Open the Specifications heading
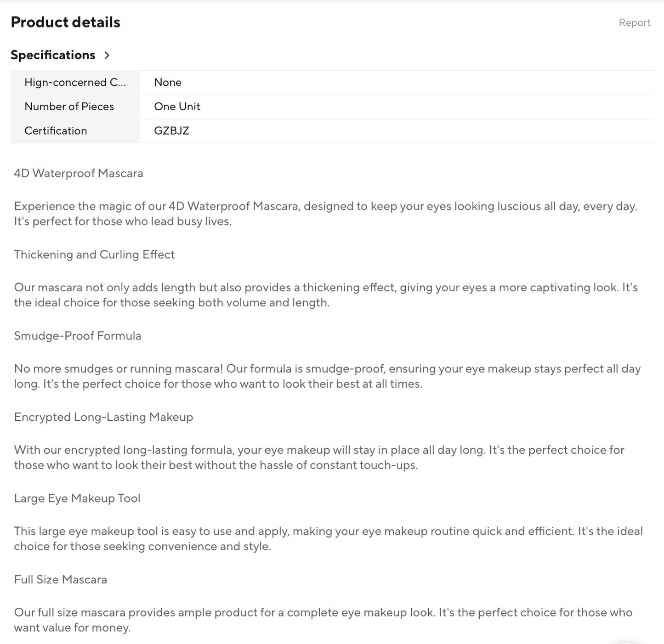 pos(53,55)
